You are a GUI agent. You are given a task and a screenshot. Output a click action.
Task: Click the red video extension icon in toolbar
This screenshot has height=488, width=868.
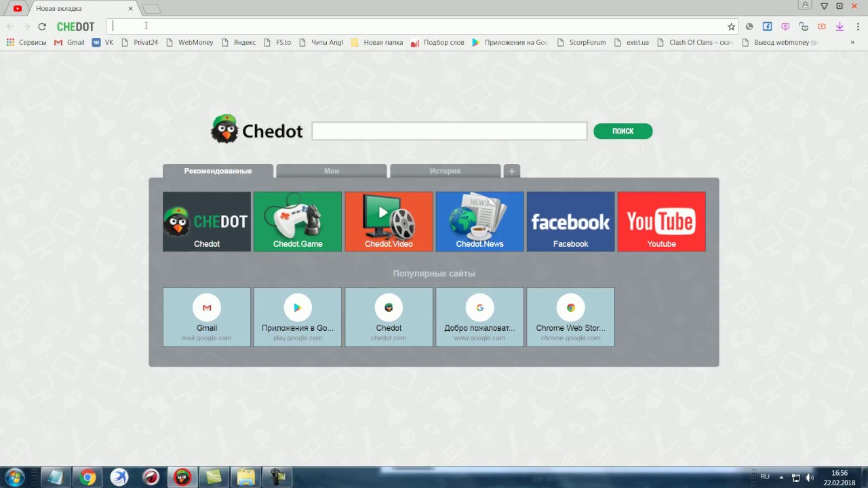click(821, 26)
